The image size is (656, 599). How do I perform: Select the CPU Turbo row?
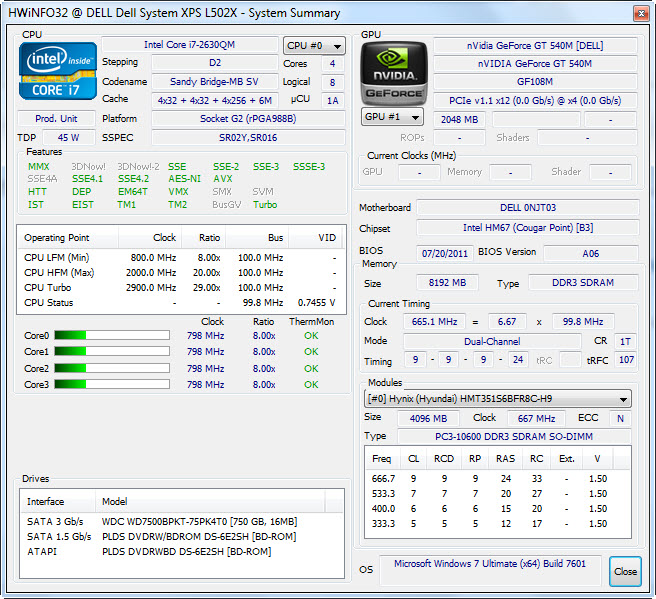[x=181, y=288]
